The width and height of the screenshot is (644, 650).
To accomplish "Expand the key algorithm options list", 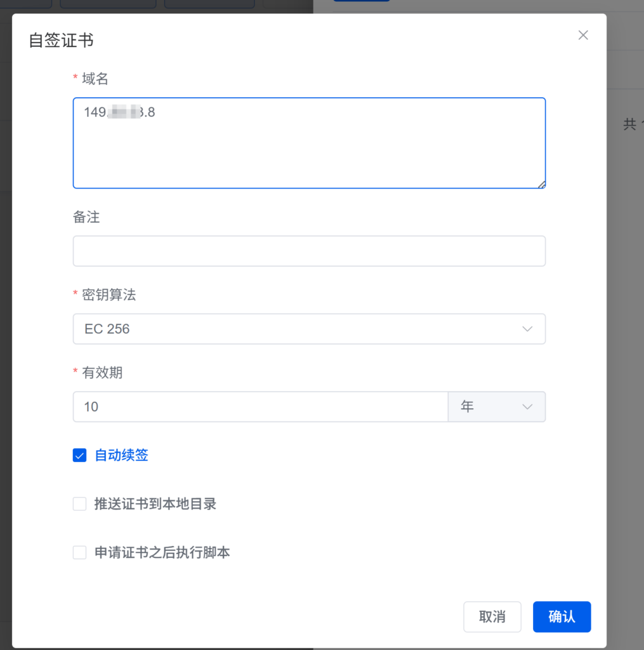I will tap(309, 329).
